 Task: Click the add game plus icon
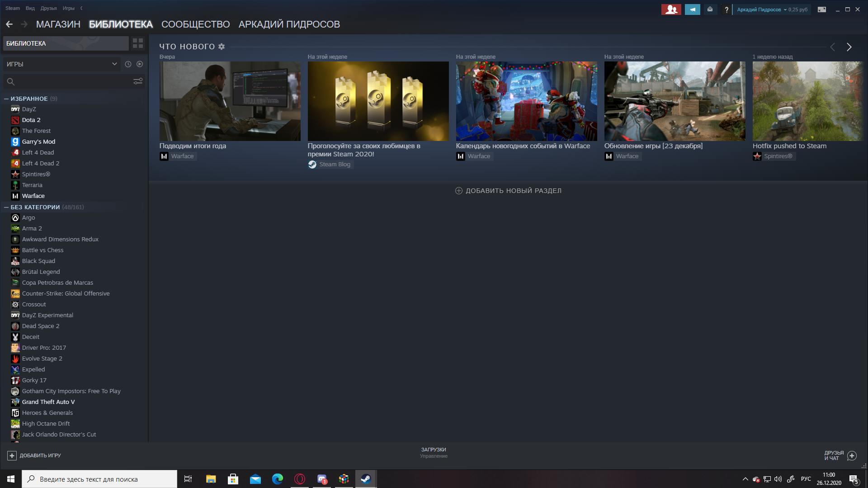[12, 455]
